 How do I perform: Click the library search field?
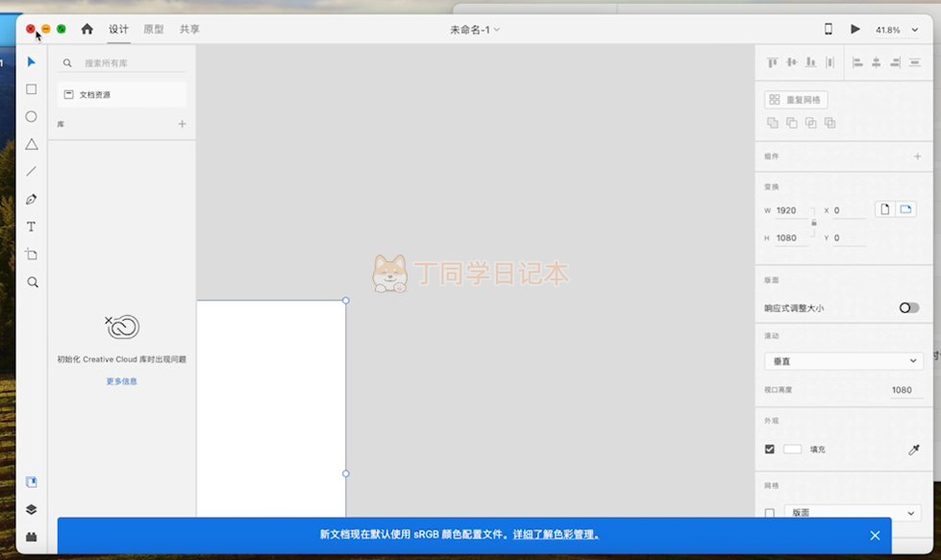pos(122,63)
